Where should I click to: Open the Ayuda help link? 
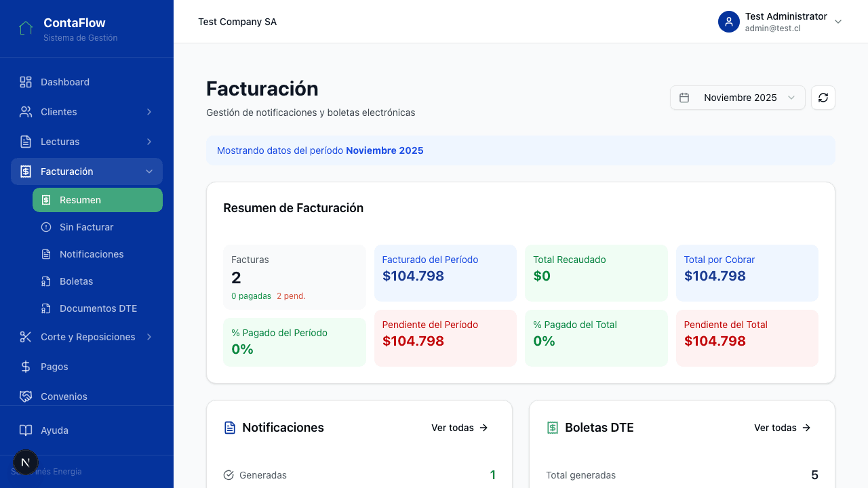(x=87, y=430)
